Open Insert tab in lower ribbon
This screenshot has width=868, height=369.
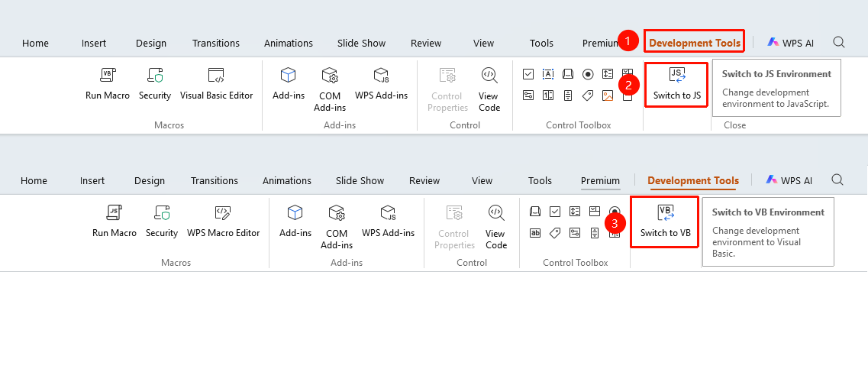92,180
